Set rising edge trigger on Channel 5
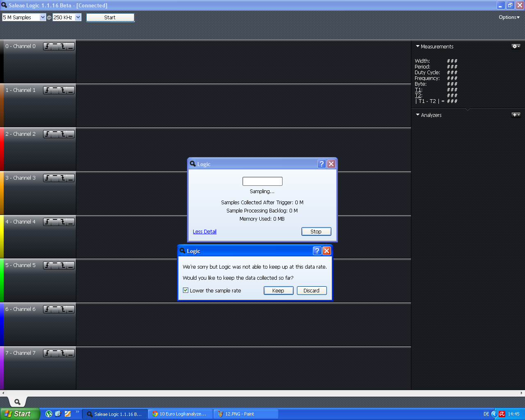 pos(47,265)
